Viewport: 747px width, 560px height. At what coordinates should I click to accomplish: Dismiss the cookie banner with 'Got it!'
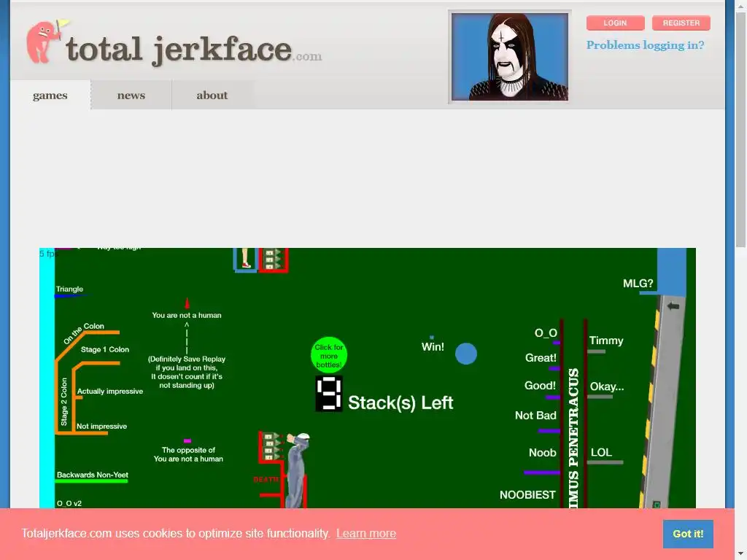click(x=688, y=534)
